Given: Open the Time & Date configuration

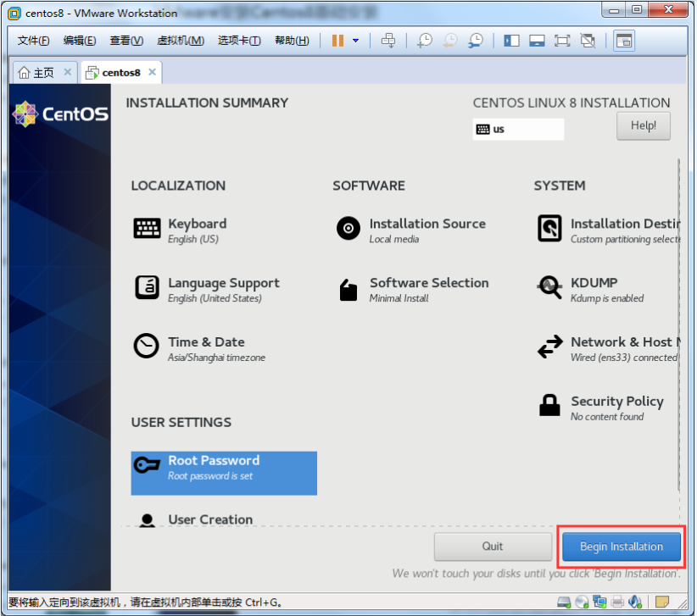Looking at the screenshot, I should tap(205, 348).
